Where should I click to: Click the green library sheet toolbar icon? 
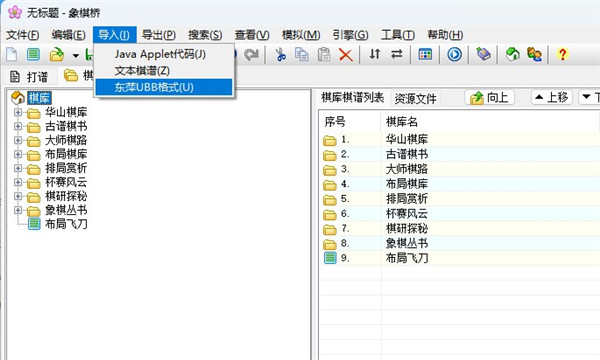pos(33,54)
